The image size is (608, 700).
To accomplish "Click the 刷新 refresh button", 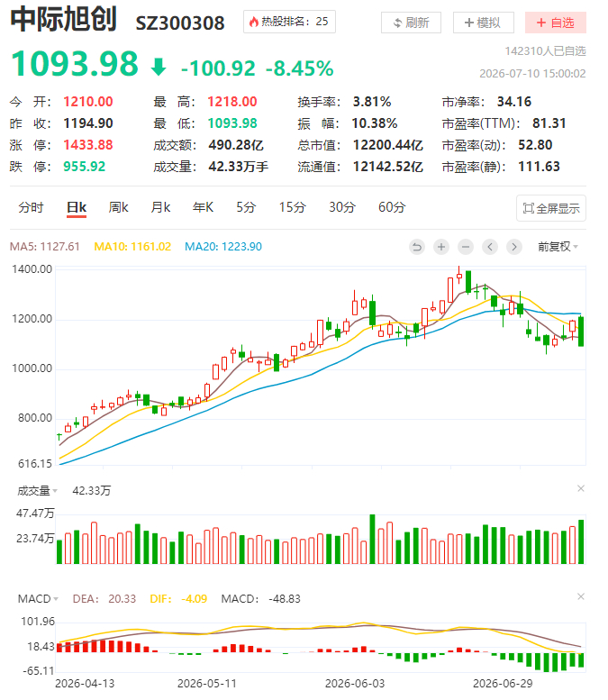I will point(411,23).
